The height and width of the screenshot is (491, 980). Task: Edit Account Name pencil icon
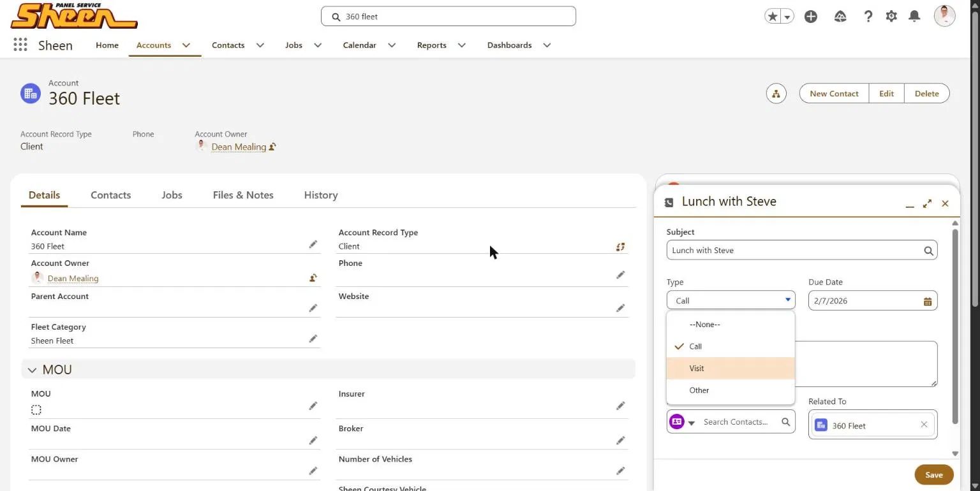pyautogui.click(x=313, y=244)
